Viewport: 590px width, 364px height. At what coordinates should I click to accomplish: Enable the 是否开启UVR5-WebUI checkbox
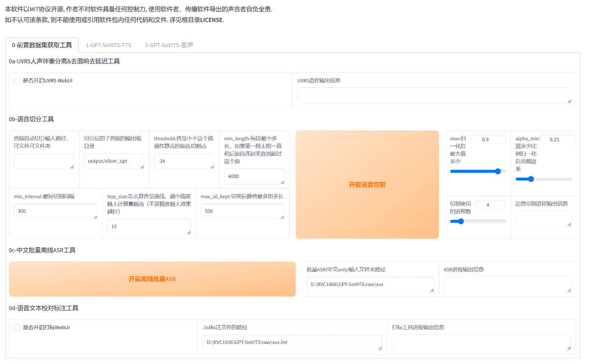click(17, 80)
